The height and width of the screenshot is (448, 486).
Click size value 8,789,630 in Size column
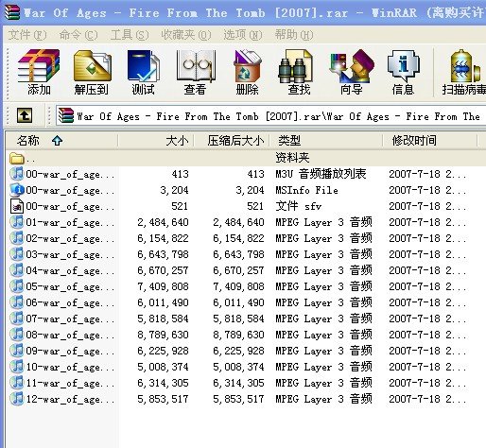point(163,335)
